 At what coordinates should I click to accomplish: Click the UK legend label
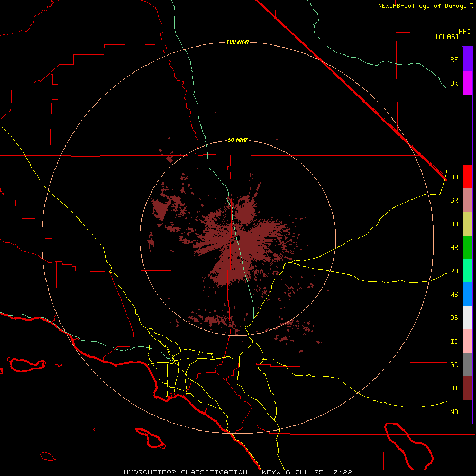(x=454, y=83)
